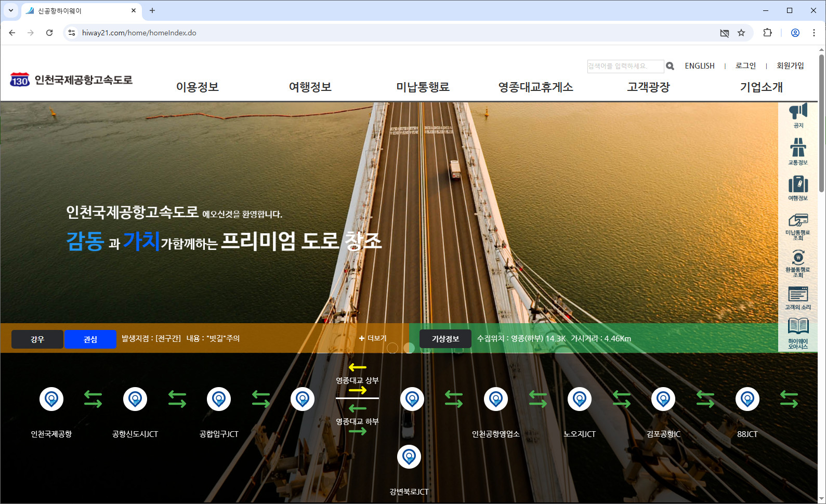Click the traffic arrows between 인천국제공항 and 공항신도시JCT
Viewport: 826px width, 504px height.
coord(93,399)
